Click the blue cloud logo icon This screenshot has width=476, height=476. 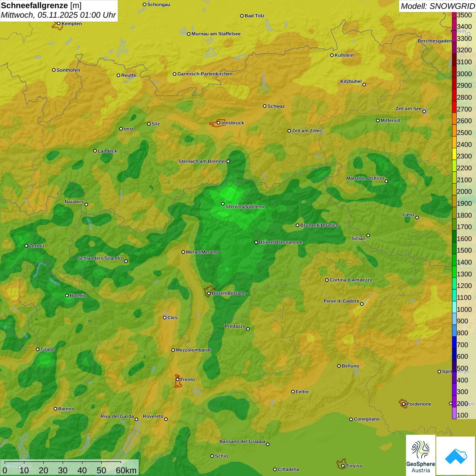click(456, 456)
